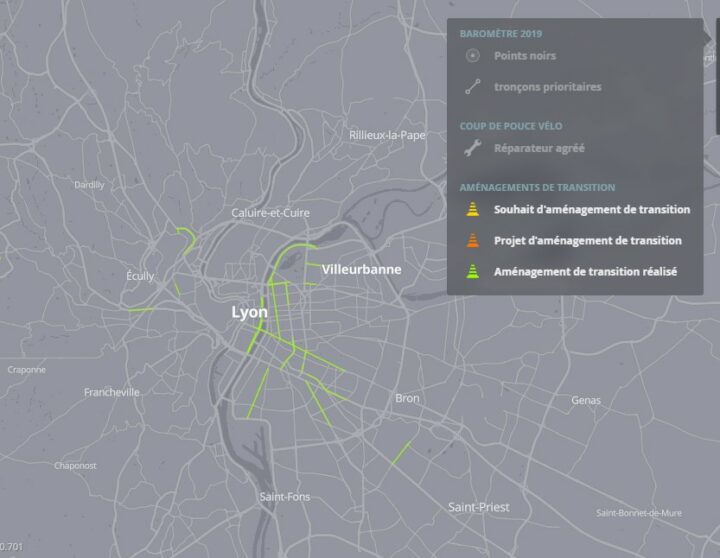Click the Saint-Bonnet-de-Mure map label
This screenshot has width=720, height=558.
coord(639,513)
